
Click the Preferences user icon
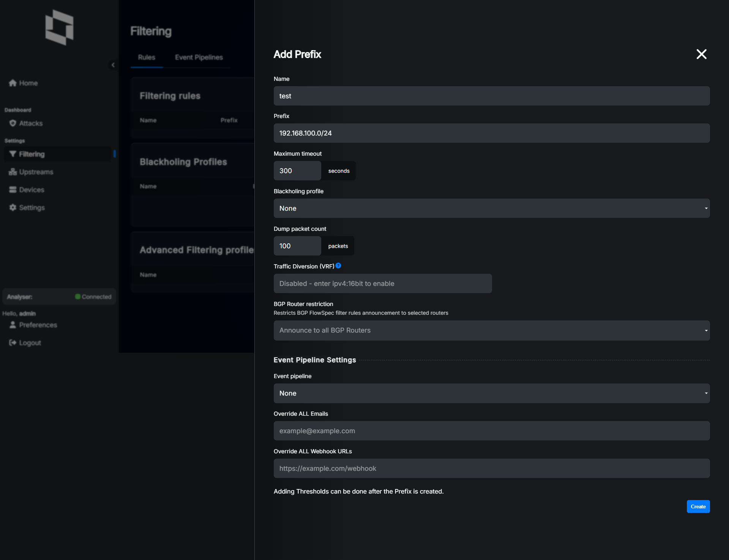13,325
